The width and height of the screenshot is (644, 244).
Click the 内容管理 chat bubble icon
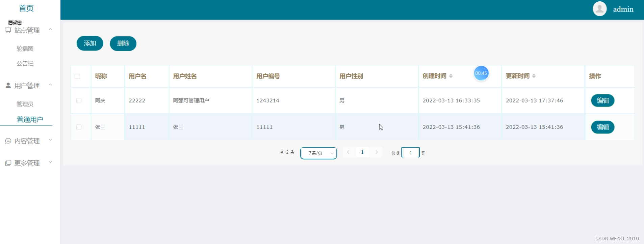click(8, 141)
